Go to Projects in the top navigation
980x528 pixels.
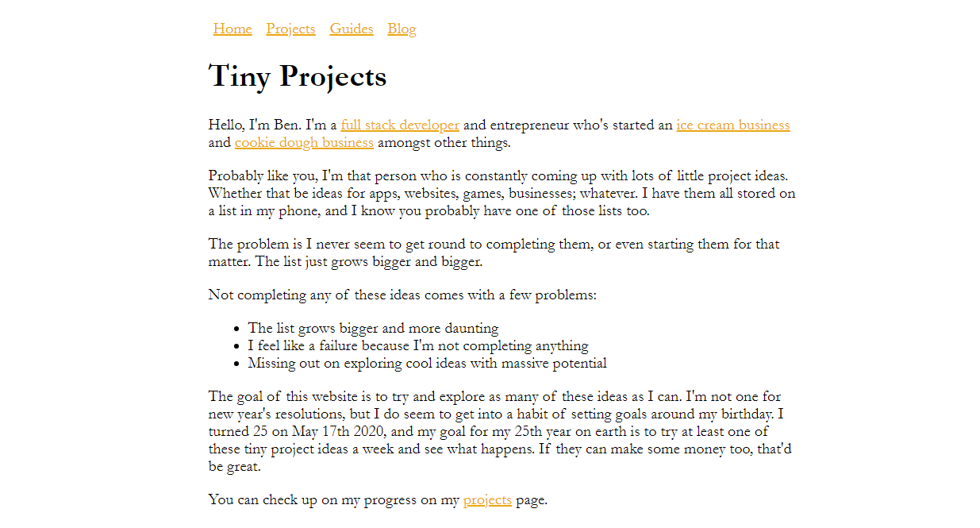coord(290,29)
